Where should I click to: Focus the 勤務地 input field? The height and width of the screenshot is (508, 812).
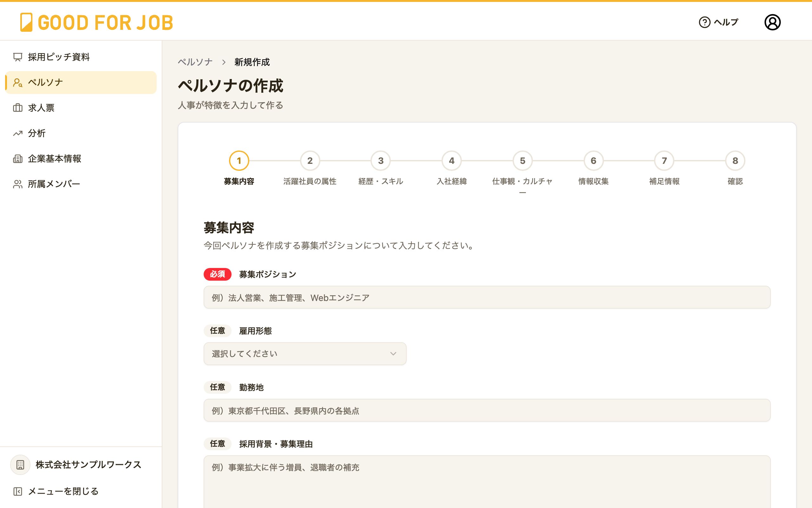coord(487,410)
